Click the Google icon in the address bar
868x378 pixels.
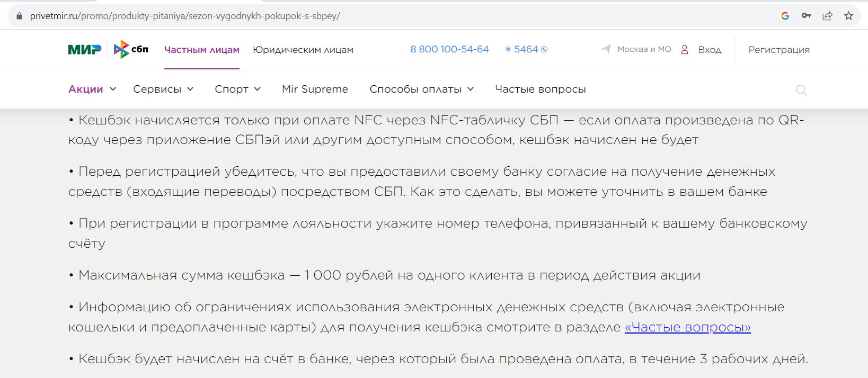(x=785, y=16)
